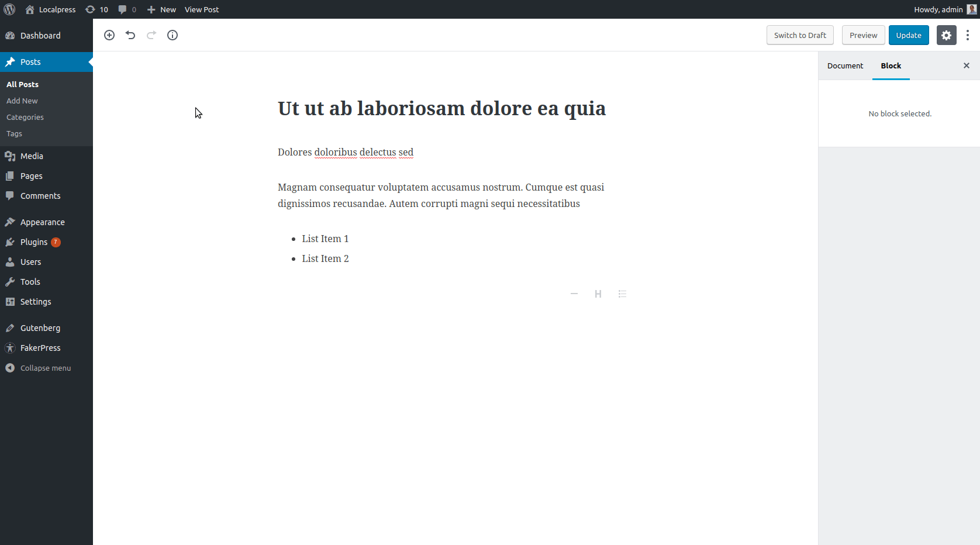This screenshot has height=545, width=980.
Task: Click the Update button
Action: [x=909, y=35]
